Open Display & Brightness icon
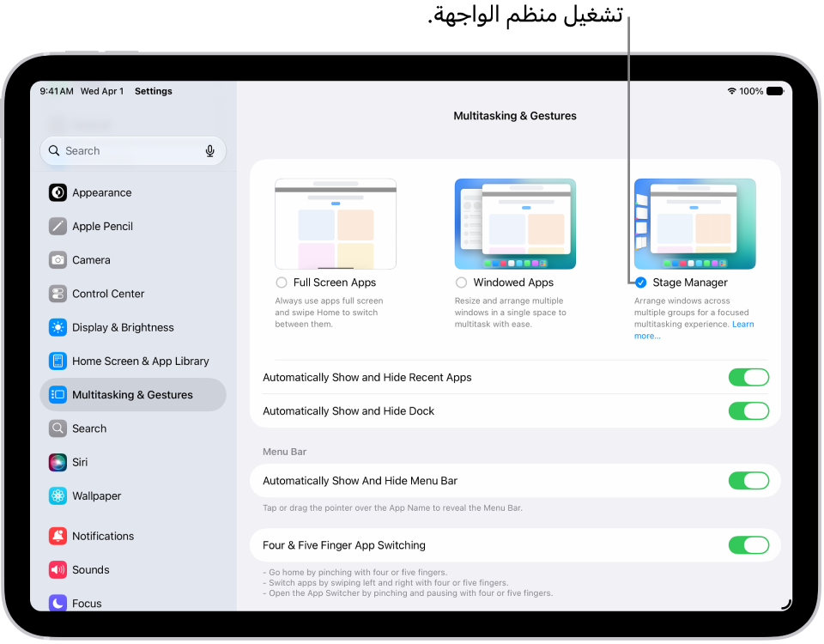824x644 pixels. [58, 327]
